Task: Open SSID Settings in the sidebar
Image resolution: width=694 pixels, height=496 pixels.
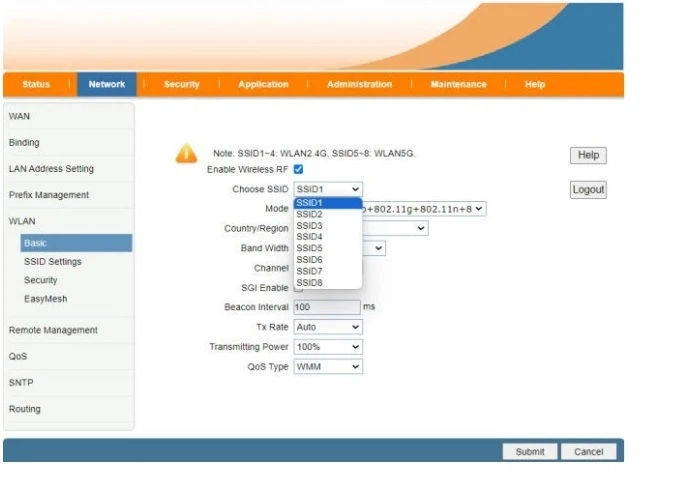Action: (x=53, y=262)
